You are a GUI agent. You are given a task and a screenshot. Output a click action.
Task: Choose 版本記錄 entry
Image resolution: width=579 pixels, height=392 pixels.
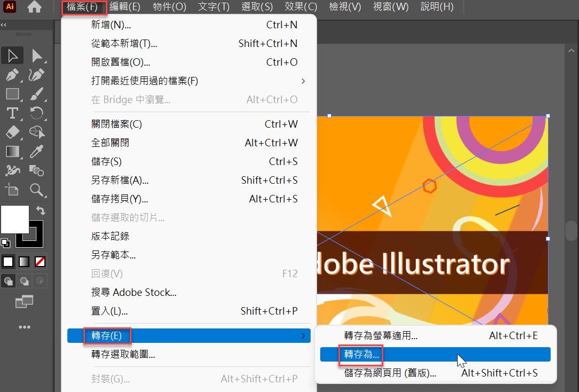[189, 236]
